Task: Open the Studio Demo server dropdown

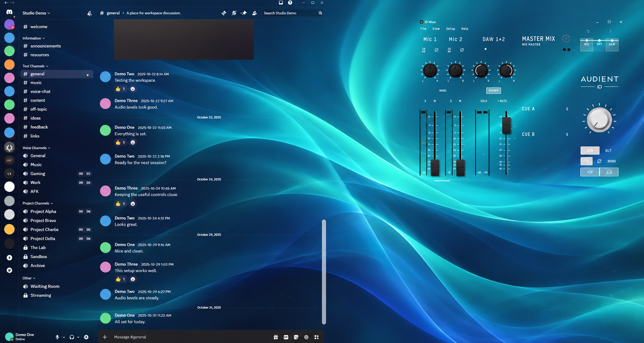Action: [x=36, y=13]
